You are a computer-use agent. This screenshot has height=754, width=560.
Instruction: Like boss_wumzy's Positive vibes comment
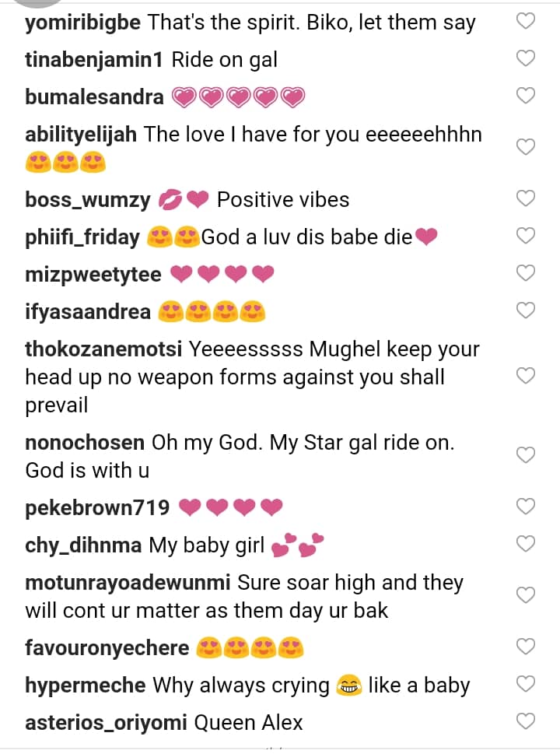(x=527, y=198)
